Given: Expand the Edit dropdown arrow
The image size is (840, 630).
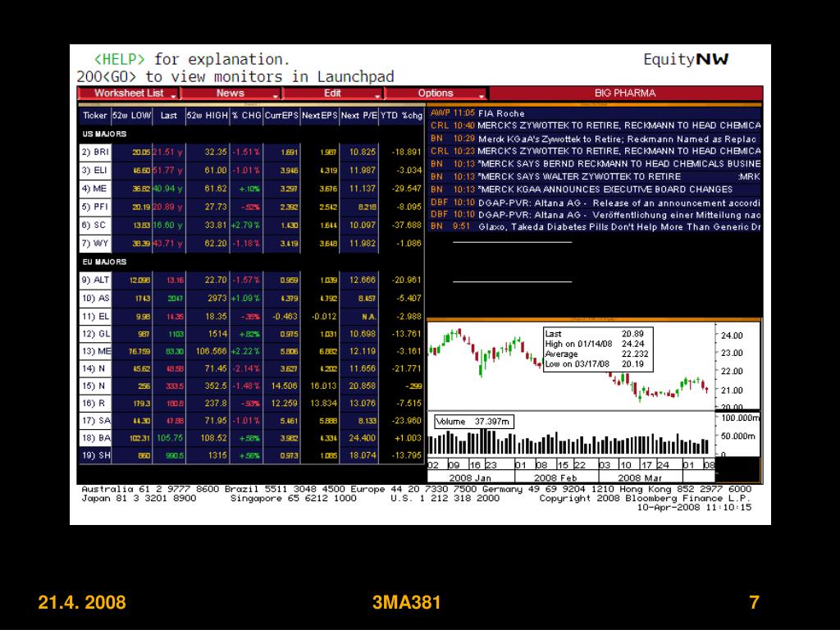Looking at the screenshot, I should click(377, 95).
